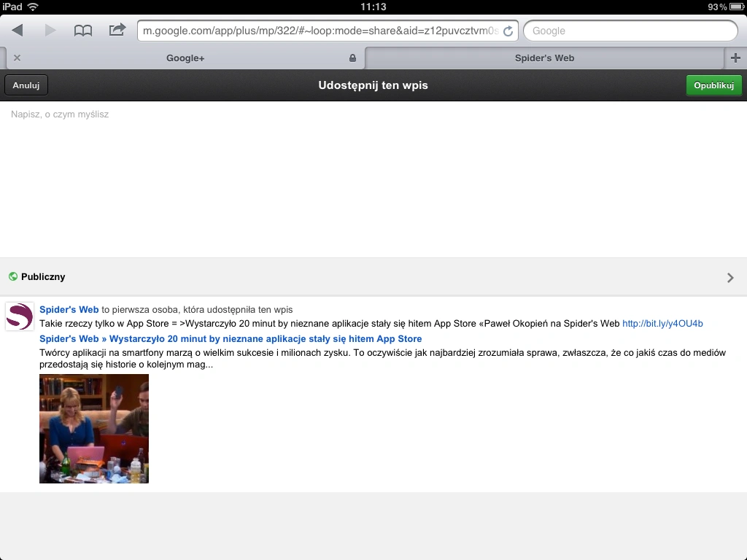Open the Publiczny audience row
This screenshot has width=747, height=560.
point(373,277)
